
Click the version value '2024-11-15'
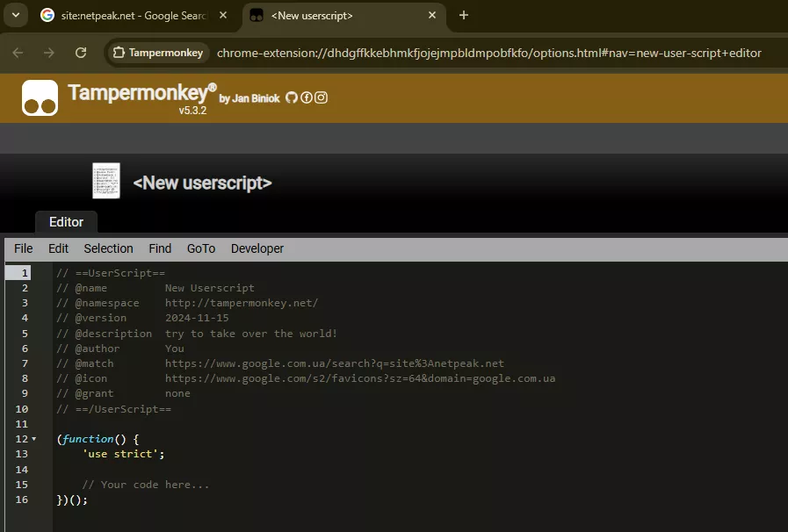197,318
